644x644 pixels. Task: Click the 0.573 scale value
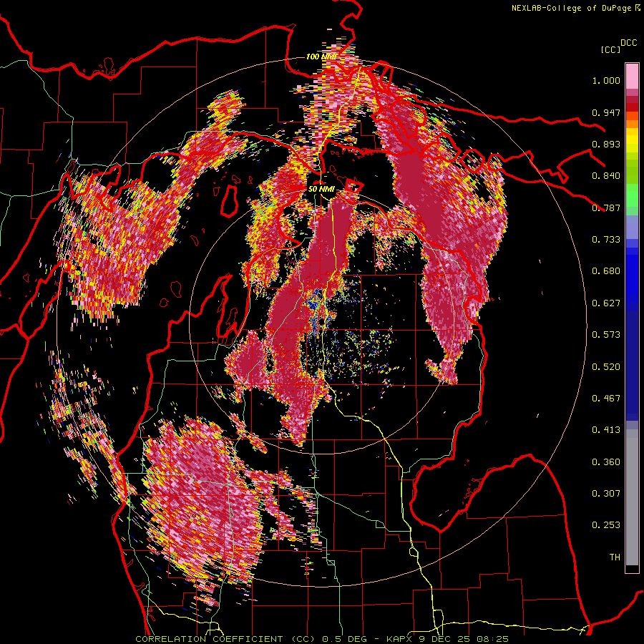coord(606,335)
